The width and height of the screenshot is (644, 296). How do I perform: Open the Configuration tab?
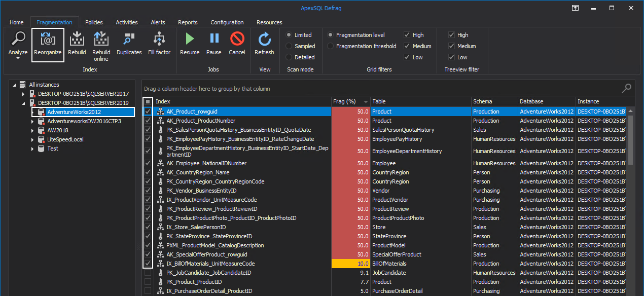click(227, 22)
